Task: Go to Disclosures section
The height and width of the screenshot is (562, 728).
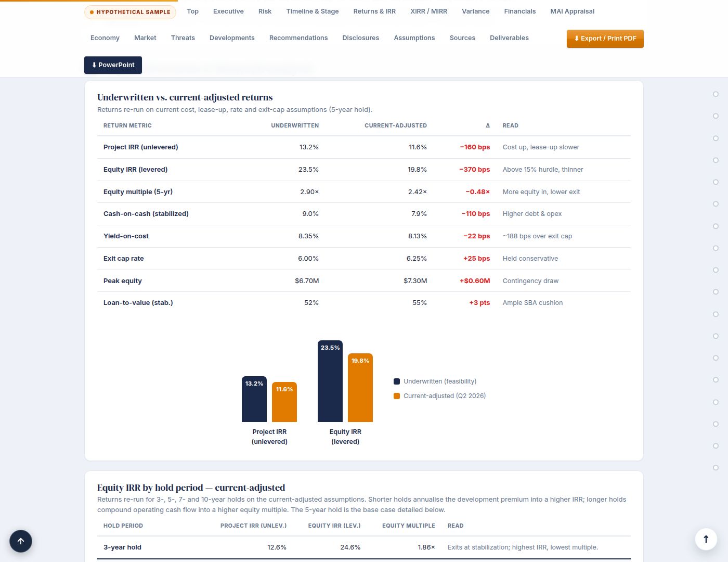Action: pyautogui.click(x=361, y=38)
